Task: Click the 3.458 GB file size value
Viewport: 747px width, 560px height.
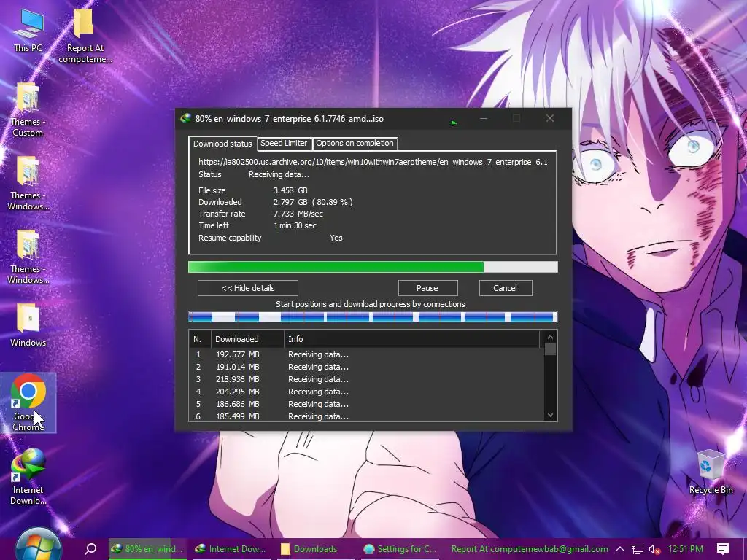Action: tap(290, 190)
